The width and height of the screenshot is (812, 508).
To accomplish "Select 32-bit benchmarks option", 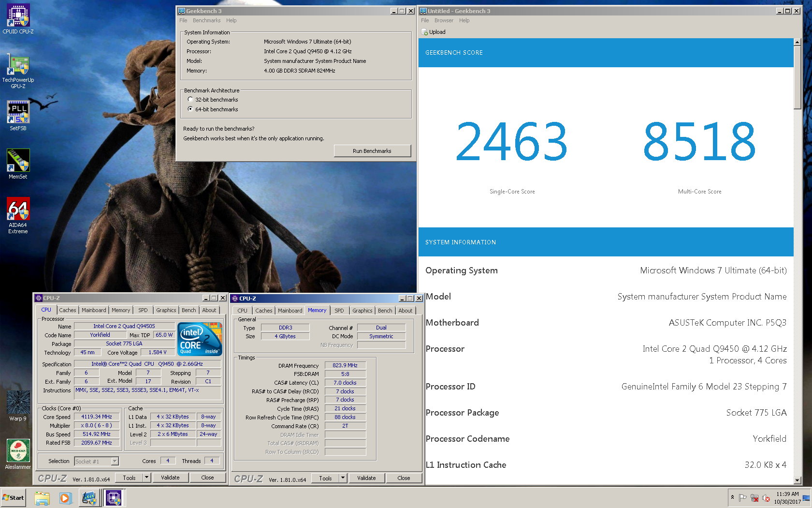I will point(190,99).
